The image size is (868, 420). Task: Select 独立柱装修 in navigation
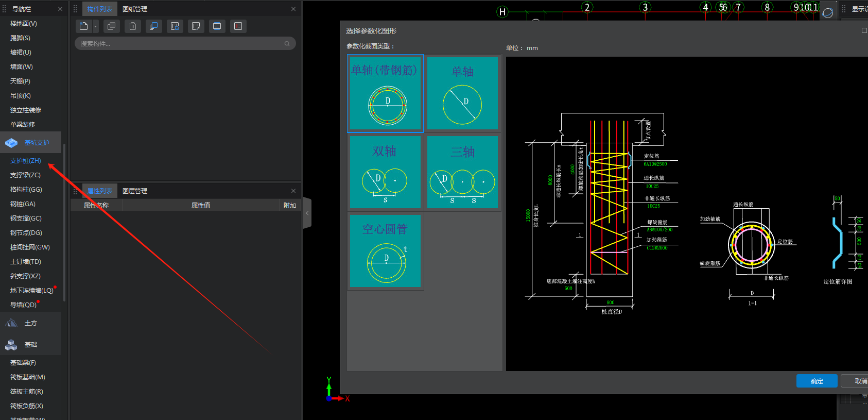pyautogui.click(x=26, y=110)
